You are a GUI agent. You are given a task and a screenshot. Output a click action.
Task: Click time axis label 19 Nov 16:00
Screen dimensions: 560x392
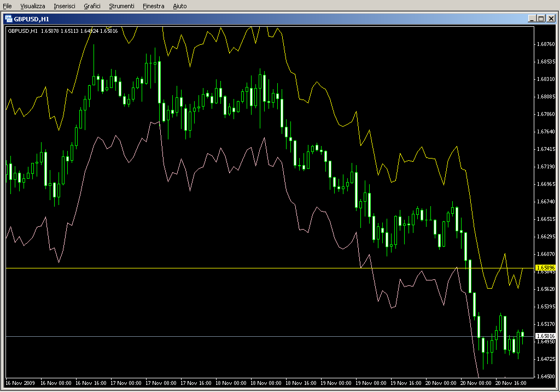click(x=406, y=383)
